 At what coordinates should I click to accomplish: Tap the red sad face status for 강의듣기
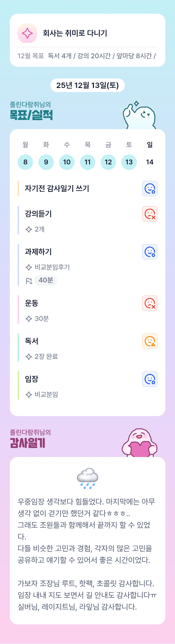[x=150, y=214]
